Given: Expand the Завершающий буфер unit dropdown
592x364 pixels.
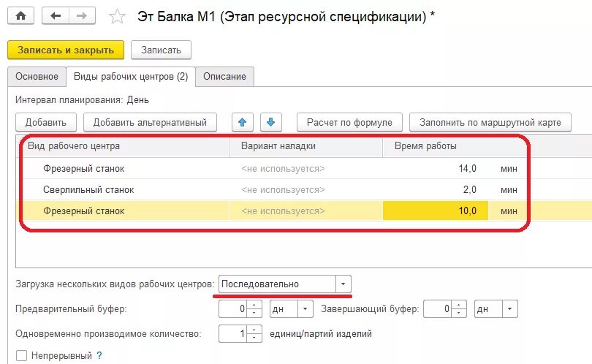Looking at the screenshot, I should pos(509,309).
